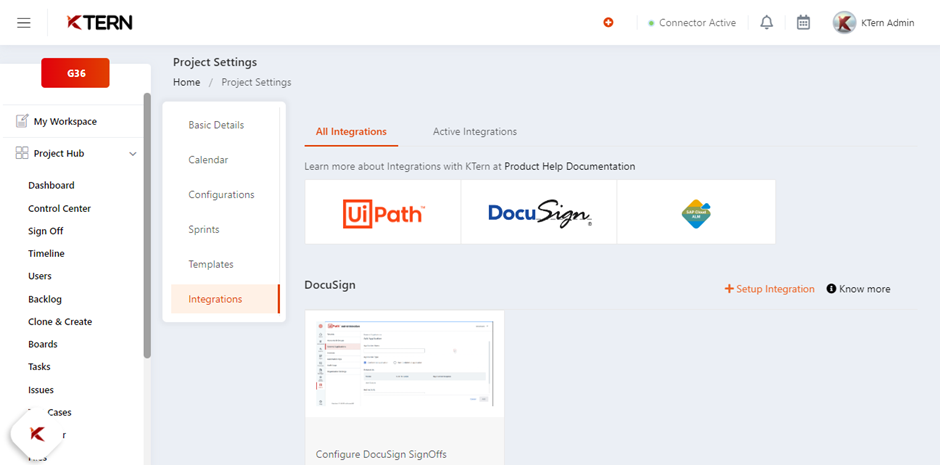The width and height of the screenshot is (940, 465).
Task: Open Tasks in sidebar
Action: tap(40, 367)
